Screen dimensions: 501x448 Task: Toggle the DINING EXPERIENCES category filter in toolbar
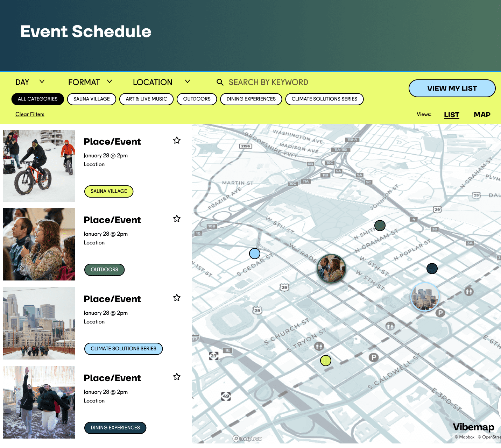coord(251,99)
